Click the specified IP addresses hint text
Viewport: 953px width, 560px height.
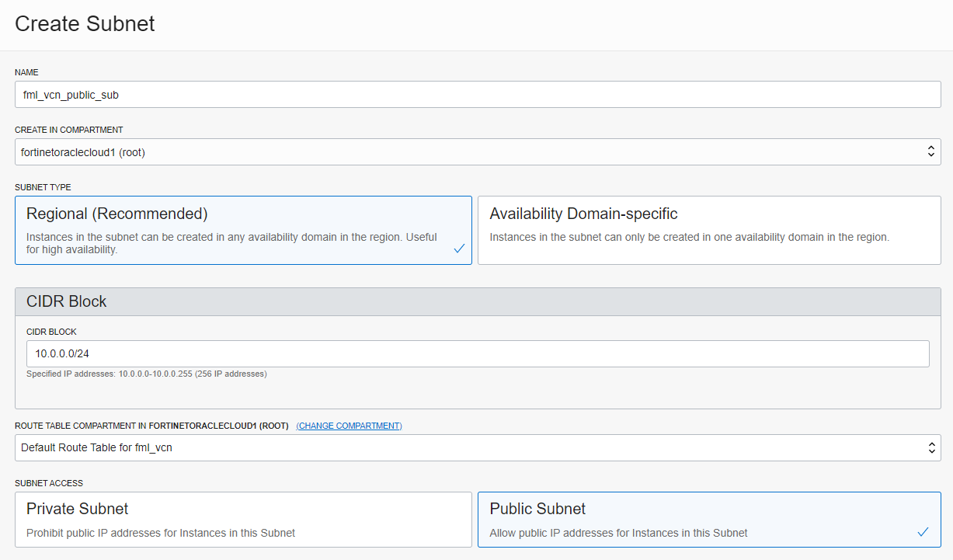coord(147,374)
